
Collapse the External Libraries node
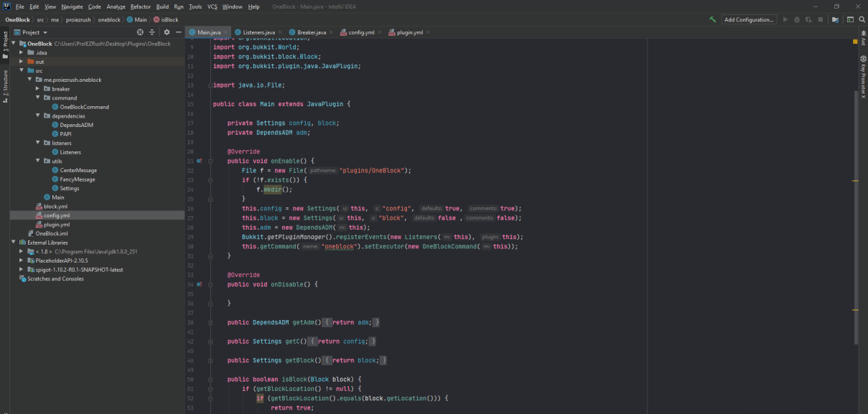click(x=14, y=243)
